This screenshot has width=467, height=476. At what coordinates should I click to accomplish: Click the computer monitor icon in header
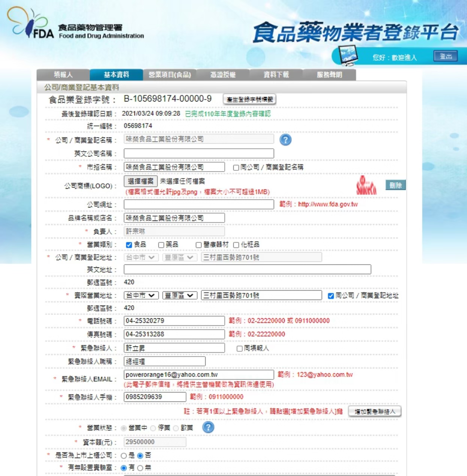tap(348, 55)
